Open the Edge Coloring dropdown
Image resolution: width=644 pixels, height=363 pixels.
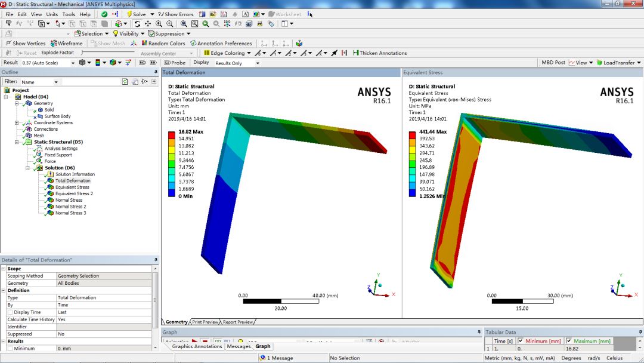[x=249, y=53]
